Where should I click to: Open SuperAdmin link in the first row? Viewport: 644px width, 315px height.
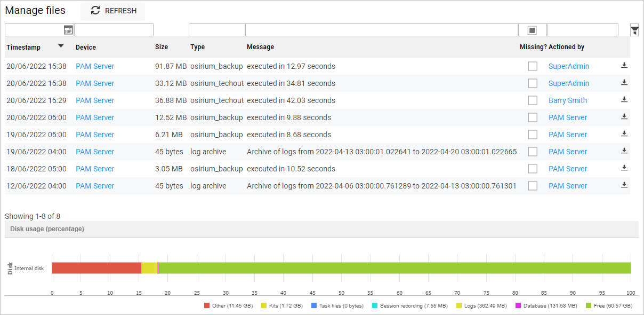click(x=569, y=66)
